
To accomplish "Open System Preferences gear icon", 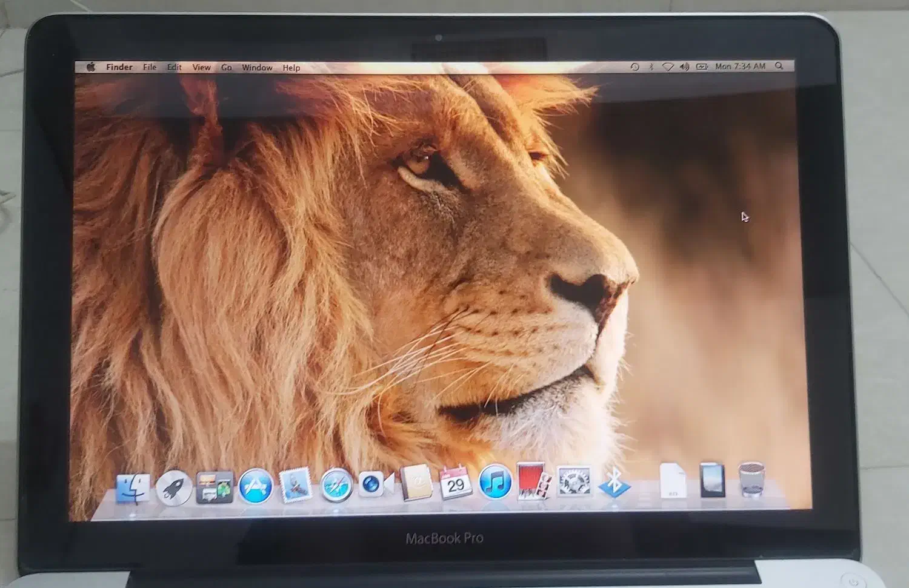I will pyautogui.click(x=574, y=483).
